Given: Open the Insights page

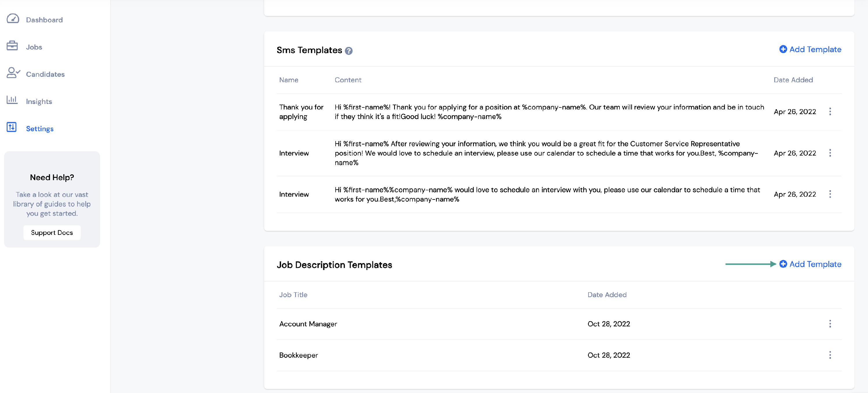Looking at the screenshot, I should point(39,102).
